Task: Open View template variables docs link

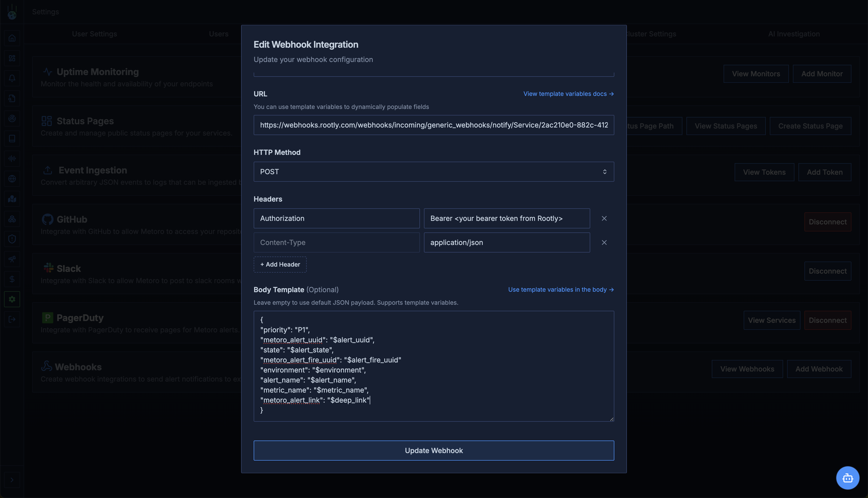Action: (x=568, y=94)
